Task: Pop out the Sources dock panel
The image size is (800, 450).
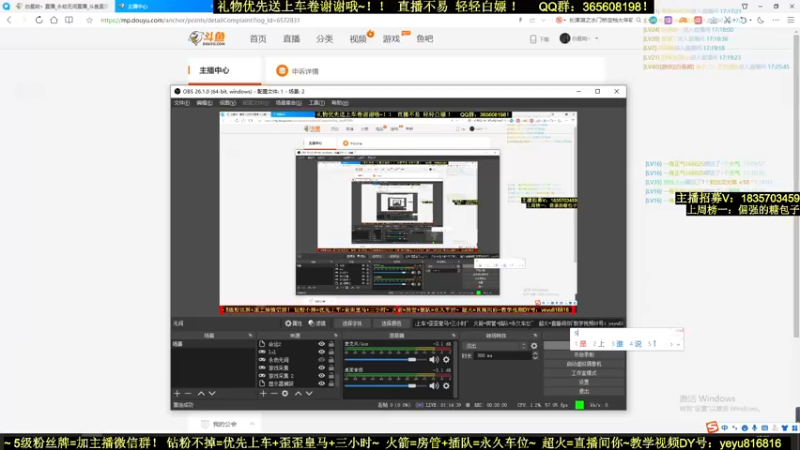Action: [336, 336]
